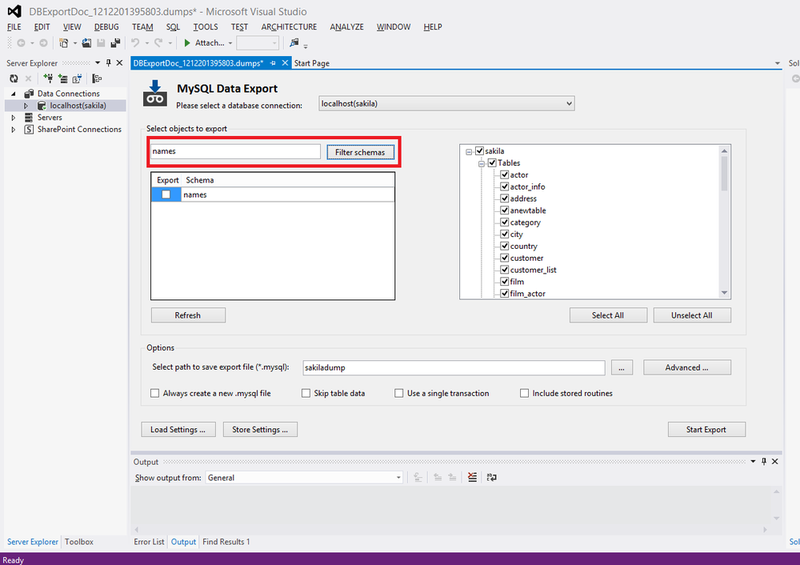Enable Skip table data option
This screenshot has height=565, width=800.
(x=306, y=393)
